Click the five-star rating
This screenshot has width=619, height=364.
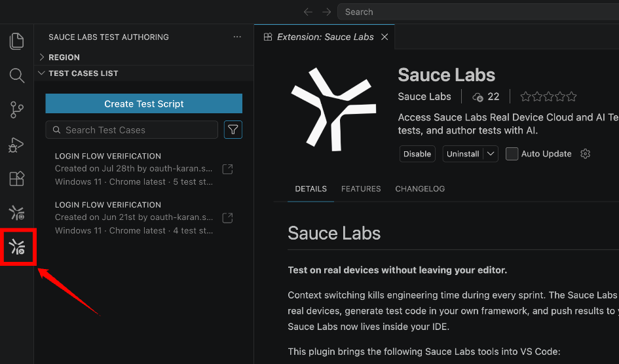[x=548, y=97]
